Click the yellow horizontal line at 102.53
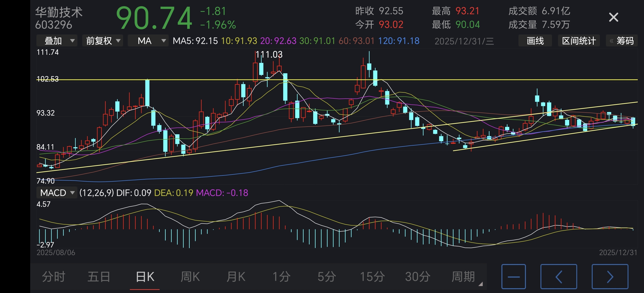This screenshot has width=644, height=293. click(325, 80)
